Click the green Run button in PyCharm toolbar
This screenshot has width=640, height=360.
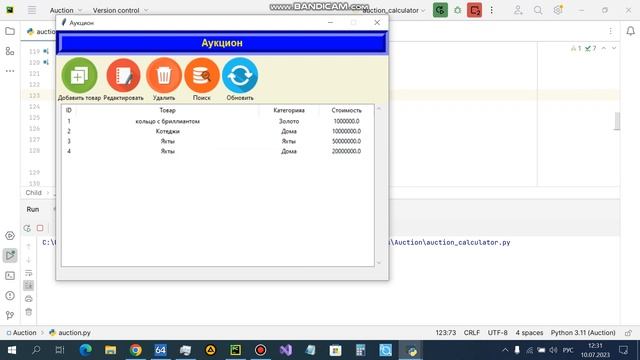pos(440,10)
